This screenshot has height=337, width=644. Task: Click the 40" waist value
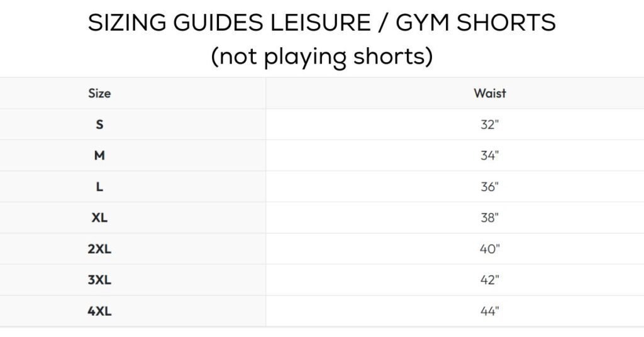(489, 249)
